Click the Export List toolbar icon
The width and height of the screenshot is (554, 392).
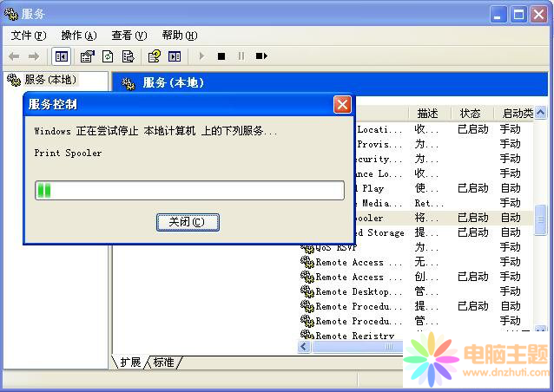(128, 56)
